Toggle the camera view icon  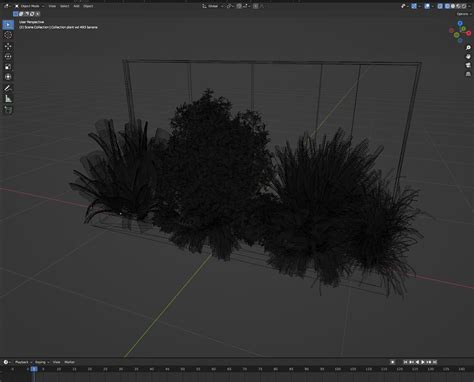(468, 65)
